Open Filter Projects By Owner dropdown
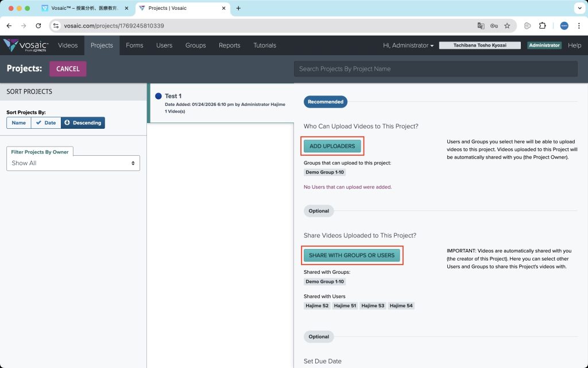Image resolution: width=588 pixels, height=368 pixels. tap(73, 163)
